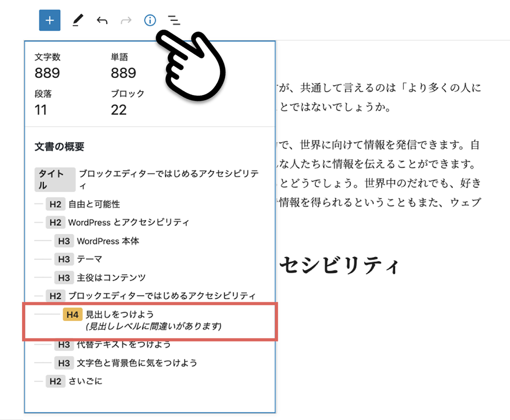Jump to the title ブロックエディターではじめるアクセシビリティ
This screenshot has height=420, width=510.
(x=147, y=179)
